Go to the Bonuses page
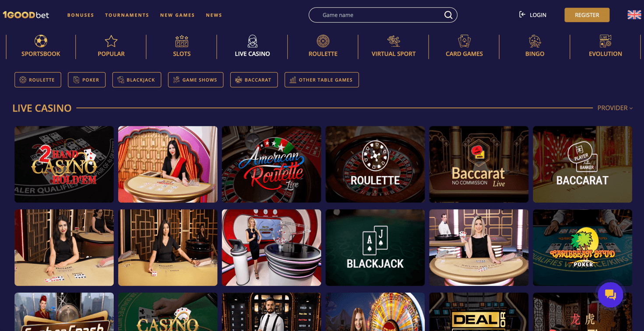644x331 pixels. (x=81, y=15)
